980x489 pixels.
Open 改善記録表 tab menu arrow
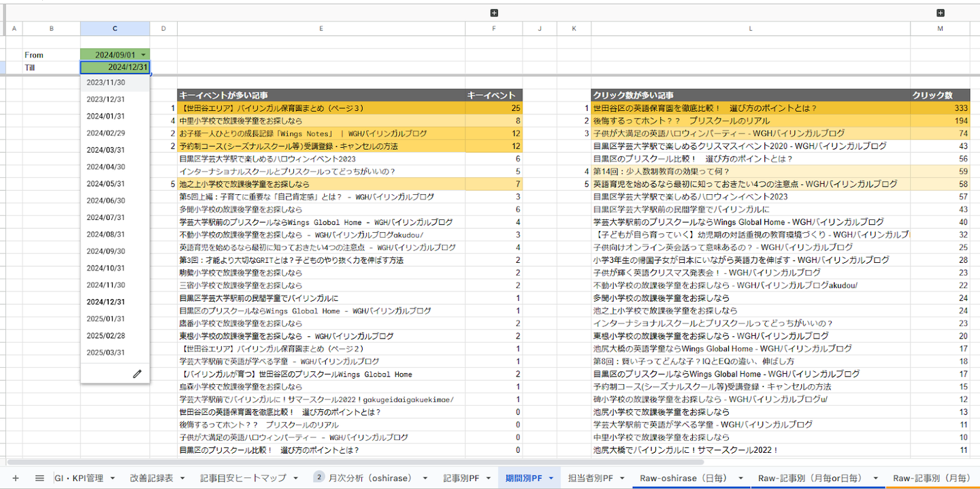pos(182,478)
